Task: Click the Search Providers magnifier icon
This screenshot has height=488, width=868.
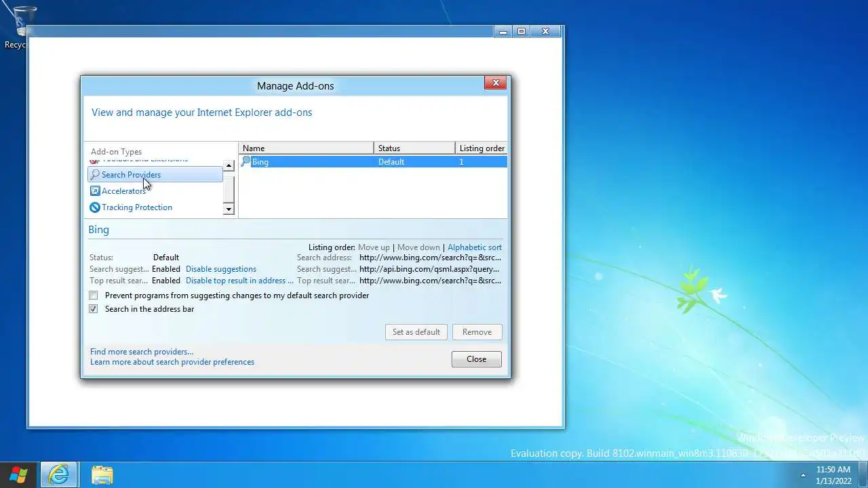Action: pos(95,175)
